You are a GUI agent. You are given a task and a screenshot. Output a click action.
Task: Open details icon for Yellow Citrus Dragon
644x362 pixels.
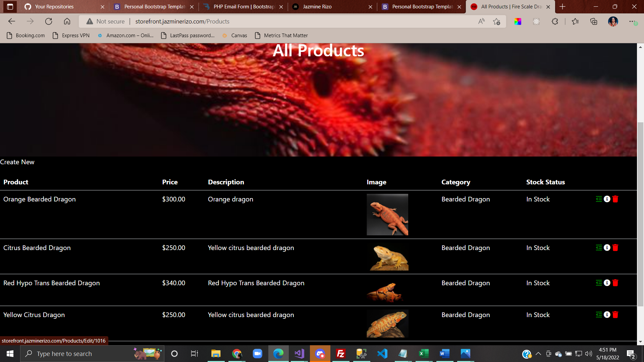coord(607,315)
